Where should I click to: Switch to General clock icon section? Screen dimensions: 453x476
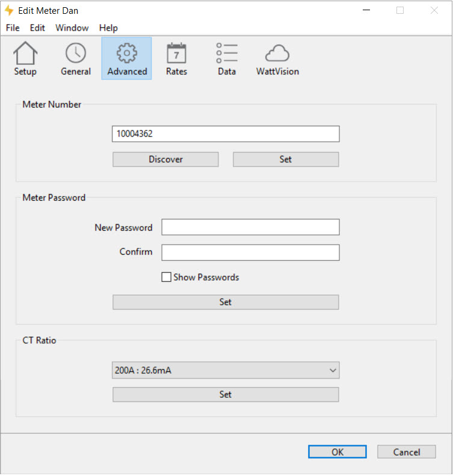click(x=76, y=58)
